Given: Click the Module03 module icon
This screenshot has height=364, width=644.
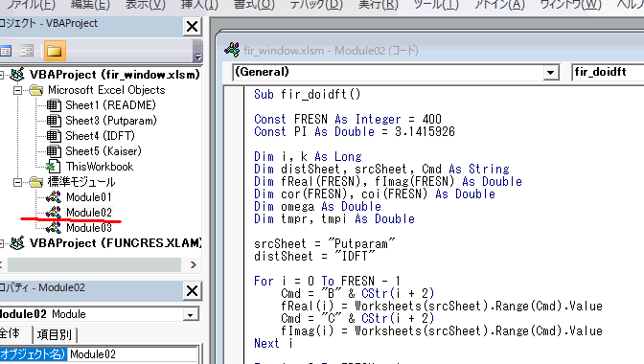Looking at the screenshot, I should [54, 228].
